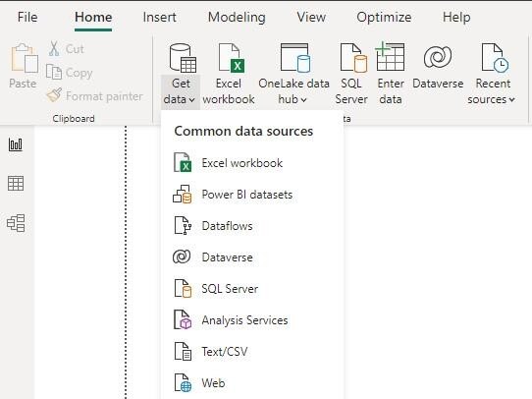Open Enter data table icon

coord(391,56)
